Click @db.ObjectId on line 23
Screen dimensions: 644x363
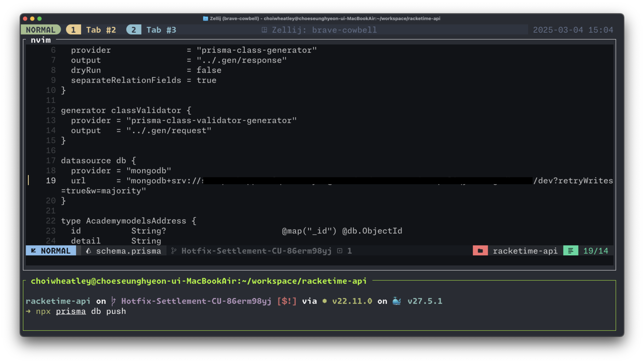coord(372,231)
